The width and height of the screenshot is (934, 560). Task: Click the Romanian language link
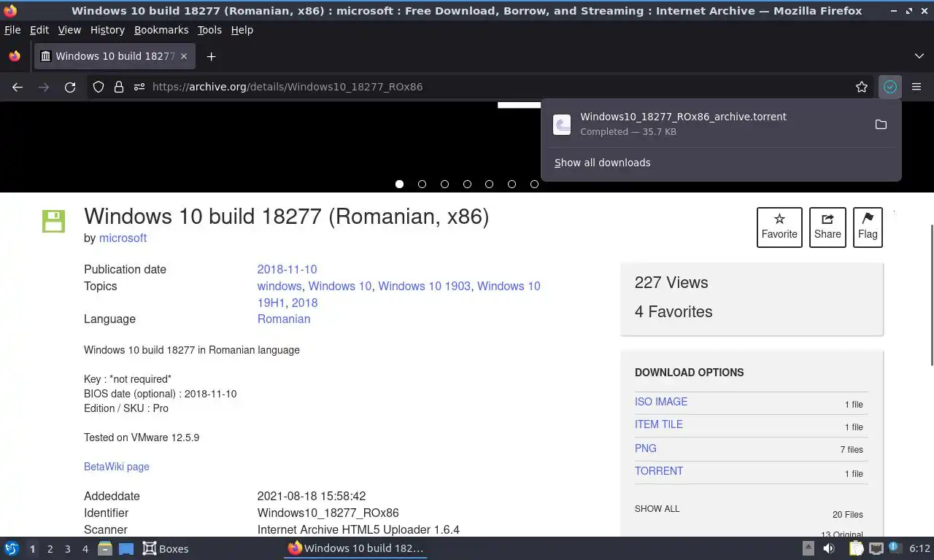[x=284, y=319]
